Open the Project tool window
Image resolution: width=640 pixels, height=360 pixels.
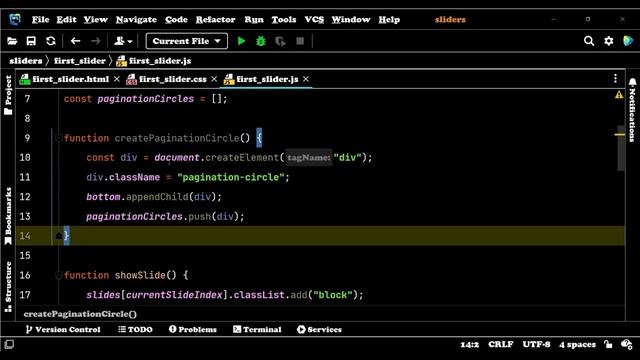click(8, 95)
